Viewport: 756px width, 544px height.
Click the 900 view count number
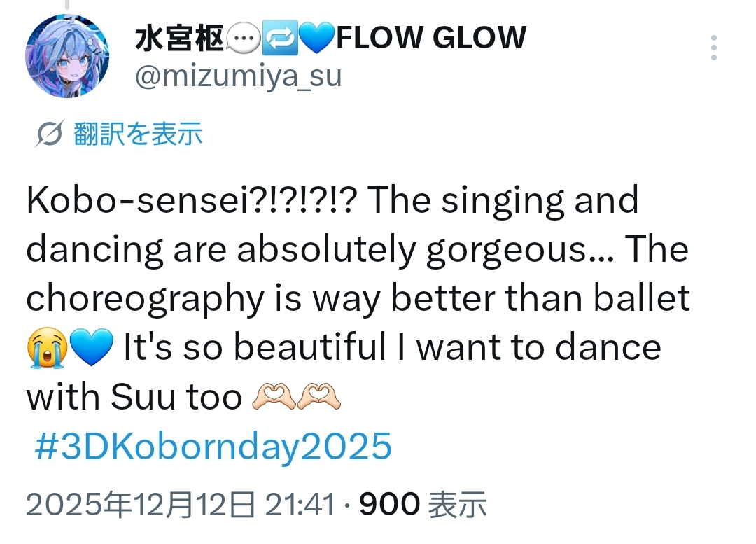(x=389, y=504)
